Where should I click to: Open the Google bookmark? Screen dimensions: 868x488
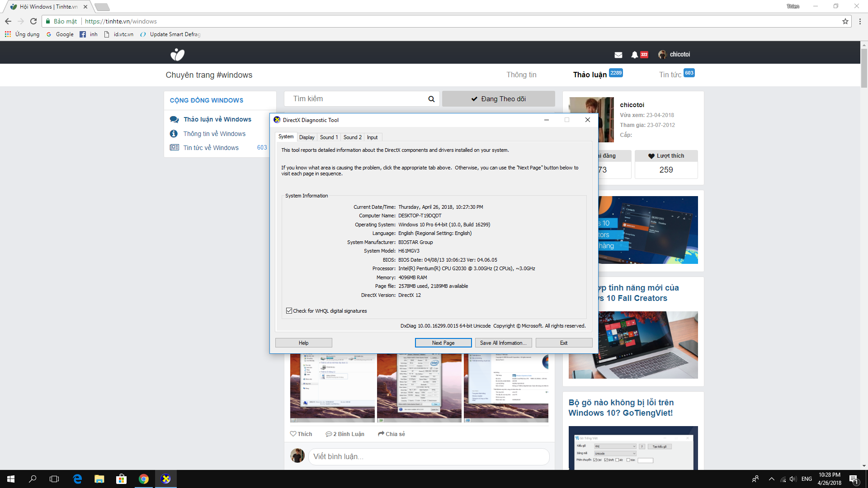click(60, 34)
